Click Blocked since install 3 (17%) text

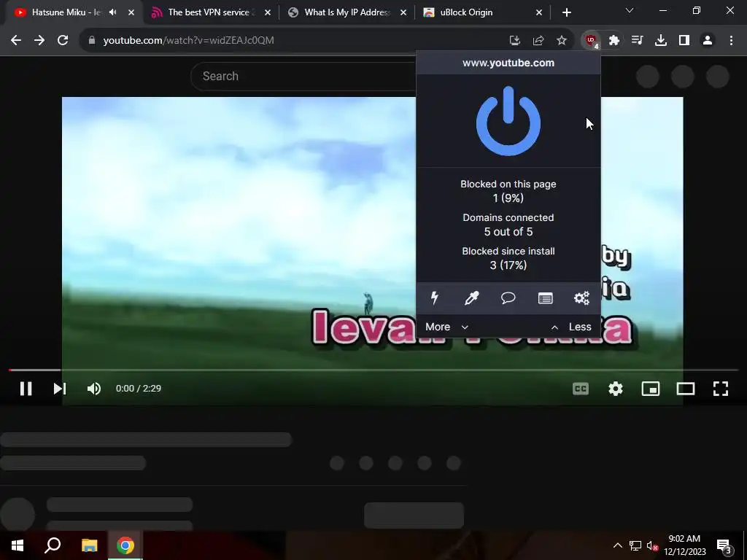(508, 258)
